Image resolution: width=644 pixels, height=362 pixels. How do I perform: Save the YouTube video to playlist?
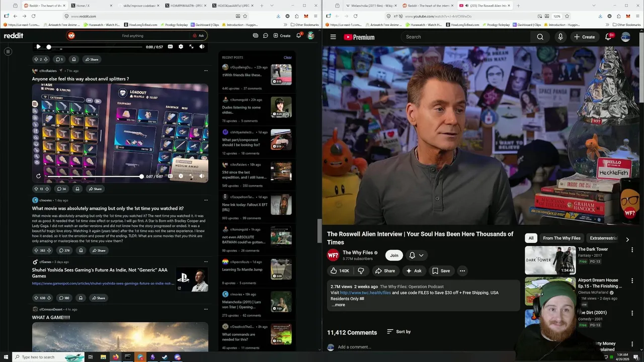(x=441, y=270)
